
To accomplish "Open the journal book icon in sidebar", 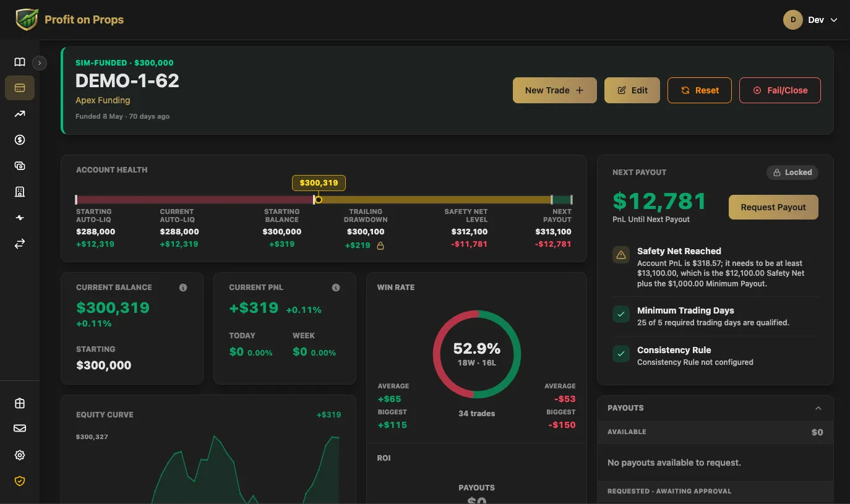I will (20, 62).
